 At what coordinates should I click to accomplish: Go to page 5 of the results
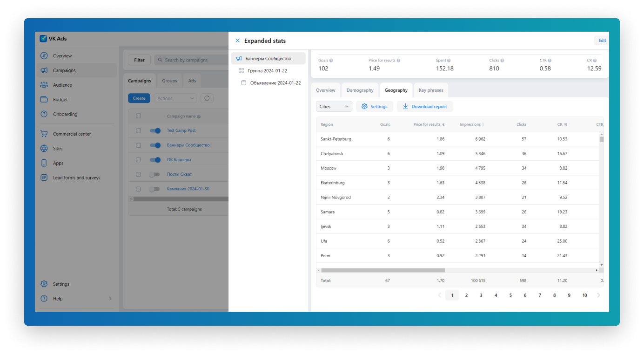[510, 295]
